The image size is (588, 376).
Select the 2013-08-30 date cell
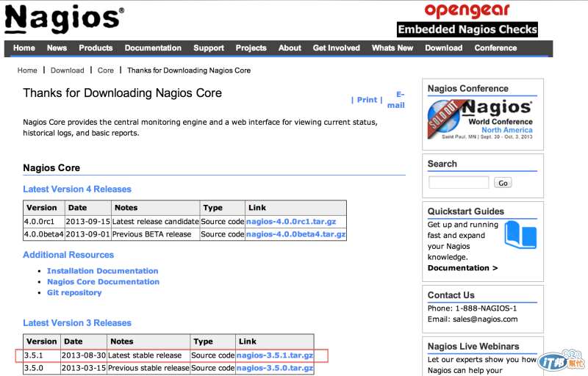(x=84, y=355)
